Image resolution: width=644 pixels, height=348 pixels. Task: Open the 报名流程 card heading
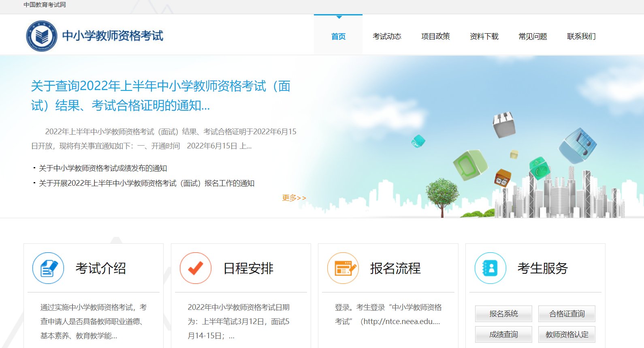point(395,268)
